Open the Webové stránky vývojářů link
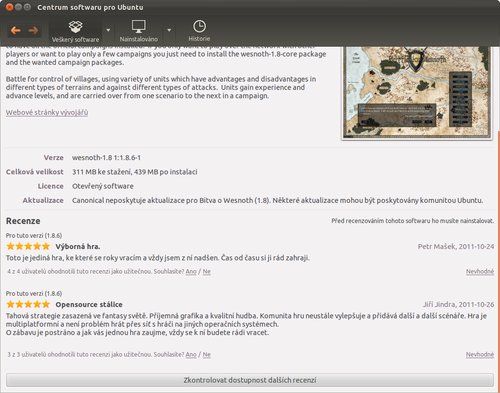The height and width of the screenshot is (393, 500). [x=47, y=112]
